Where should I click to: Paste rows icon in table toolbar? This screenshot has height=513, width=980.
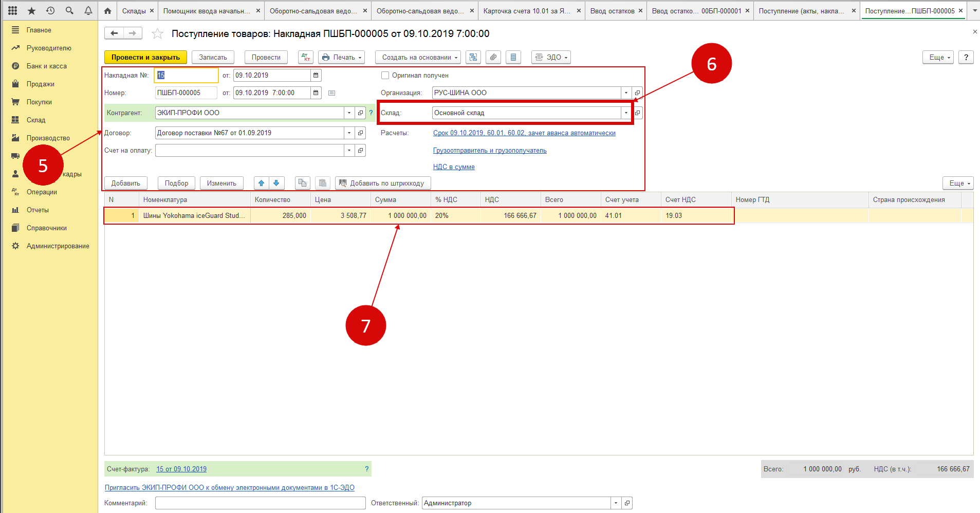(x=322, y=183)
